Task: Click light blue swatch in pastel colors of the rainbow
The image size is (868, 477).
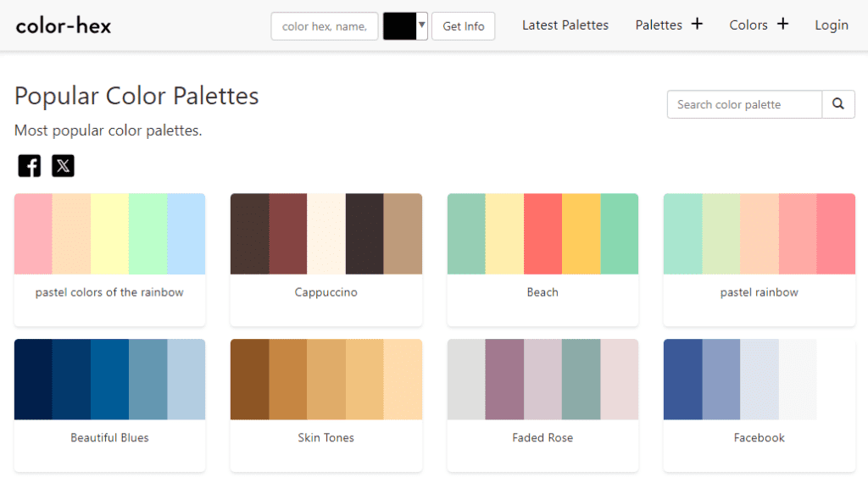Action: point(186,234)
